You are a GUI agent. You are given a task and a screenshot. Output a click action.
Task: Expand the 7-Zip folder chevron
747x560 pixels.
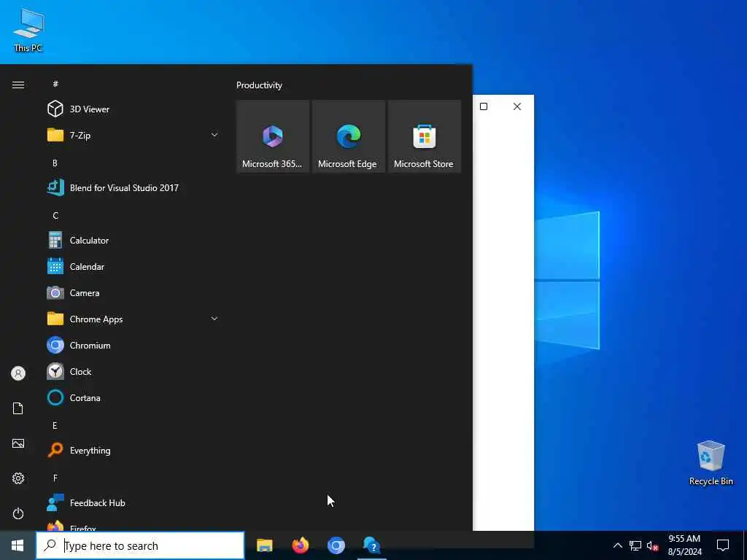click(x=214, y=135)
